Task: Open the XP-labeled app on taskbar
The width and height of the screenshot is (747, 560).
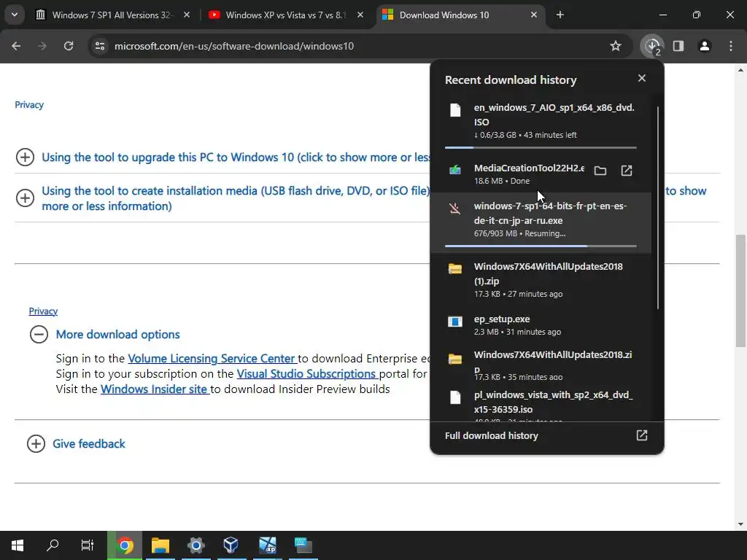Action: tap(267, 545)
